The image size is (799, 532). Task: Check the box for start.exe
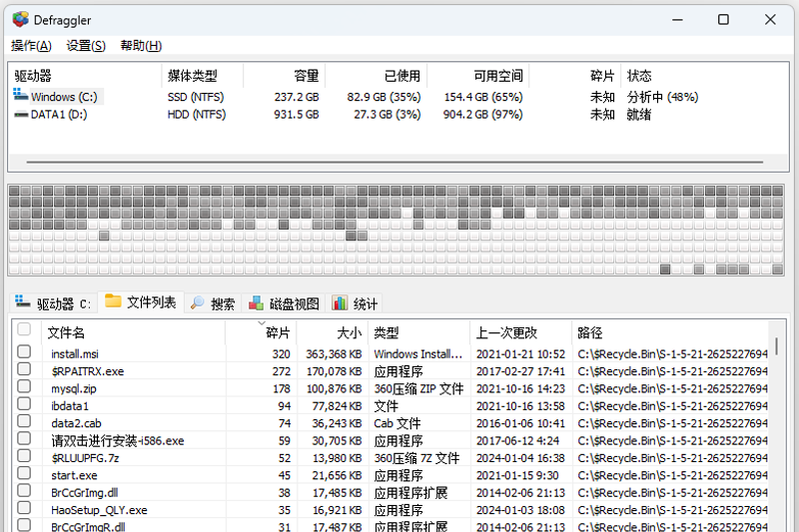(24, 473)
